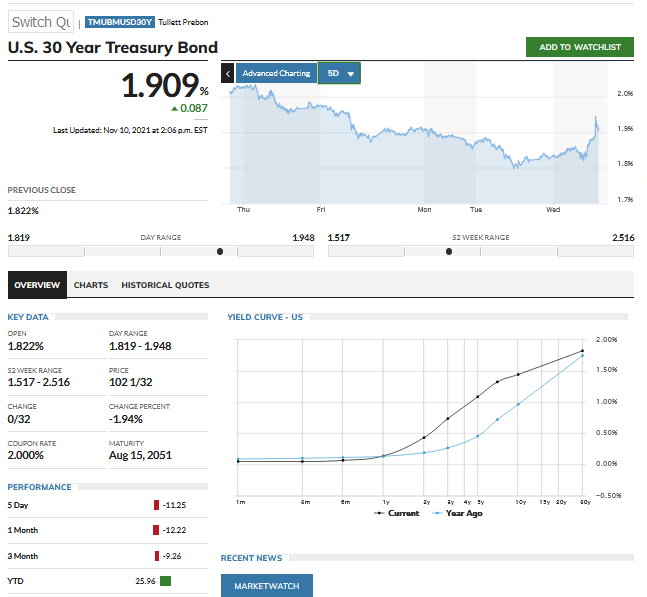Add bond to watchlist
Viewport: 647px width, 597px height.
pyautogui.click(x=579, y=47)
